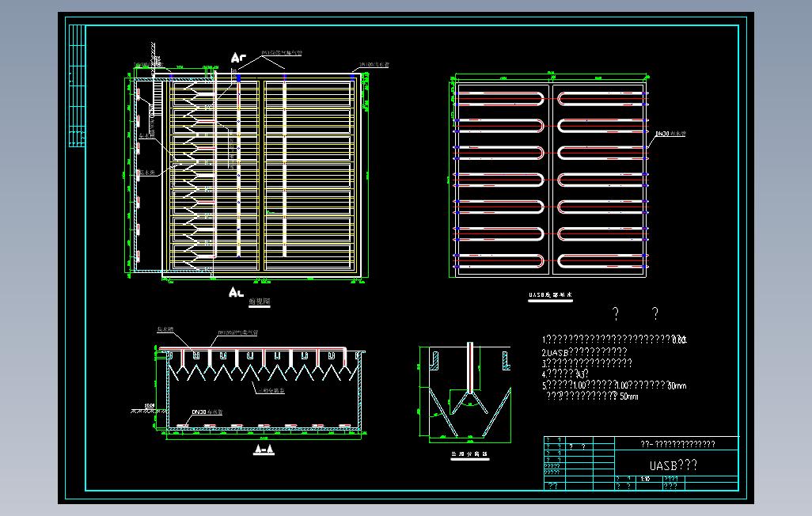Click the DN100泄水管 leader label at top right

point(374,64)
